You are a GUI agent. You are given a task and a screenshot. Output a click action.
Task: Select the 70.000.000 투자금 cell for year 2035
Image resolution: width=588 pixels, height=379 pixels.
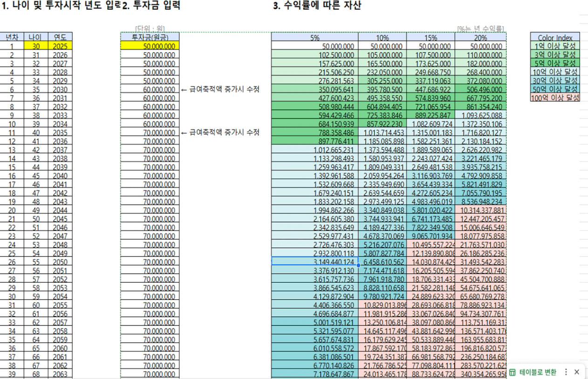[x=150, y=133]
